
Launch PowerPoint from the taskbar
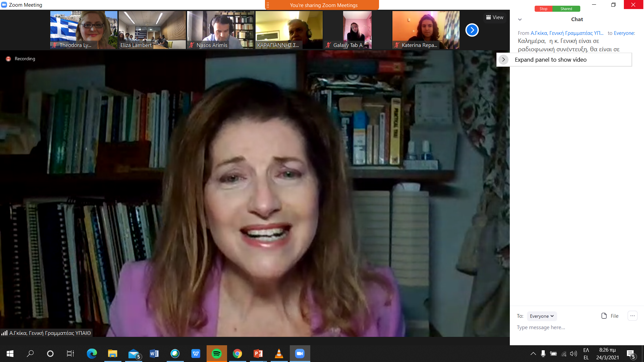point(258,354)
